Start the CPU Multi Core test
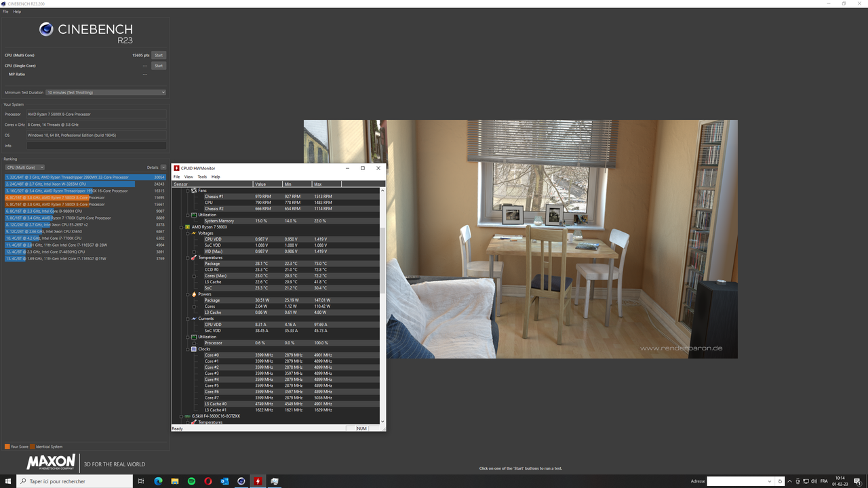Screen dimensions: 868x488 click(x=159, y=56)
